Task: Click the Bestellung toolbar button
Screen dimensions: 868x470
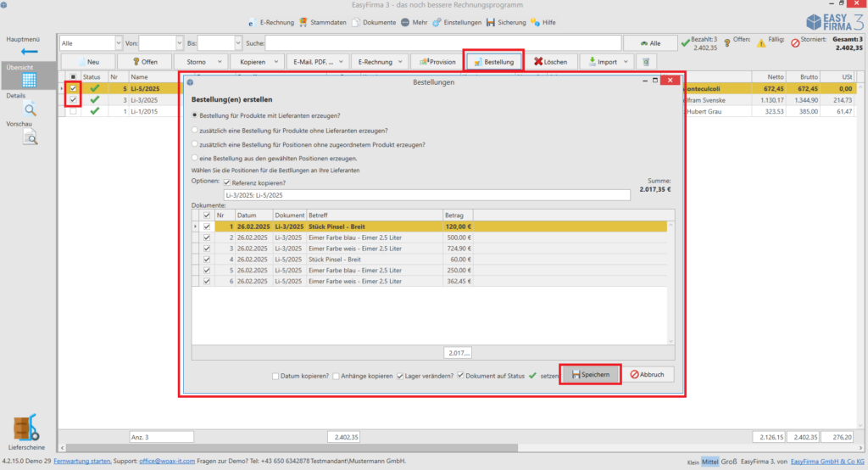Action: click(x=494, y=62)
